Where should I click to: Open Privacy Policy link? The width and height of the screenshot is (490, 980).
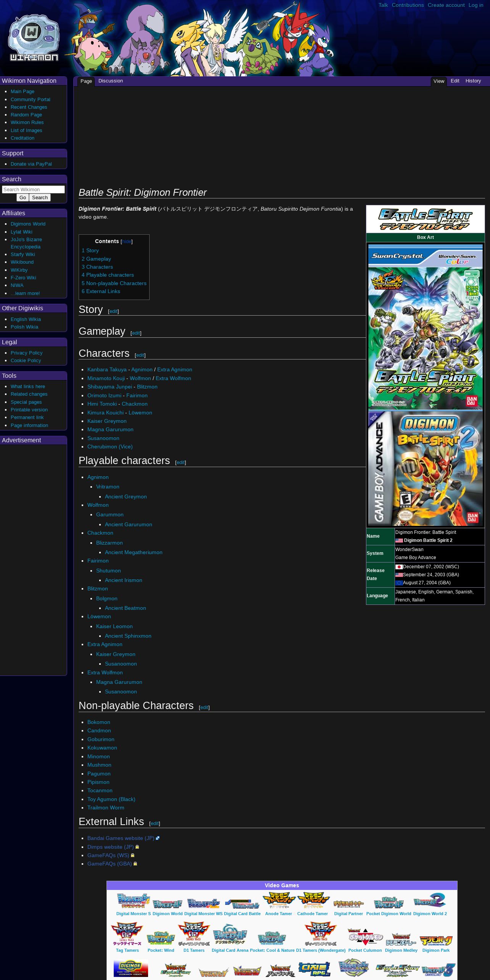[26, 353]
